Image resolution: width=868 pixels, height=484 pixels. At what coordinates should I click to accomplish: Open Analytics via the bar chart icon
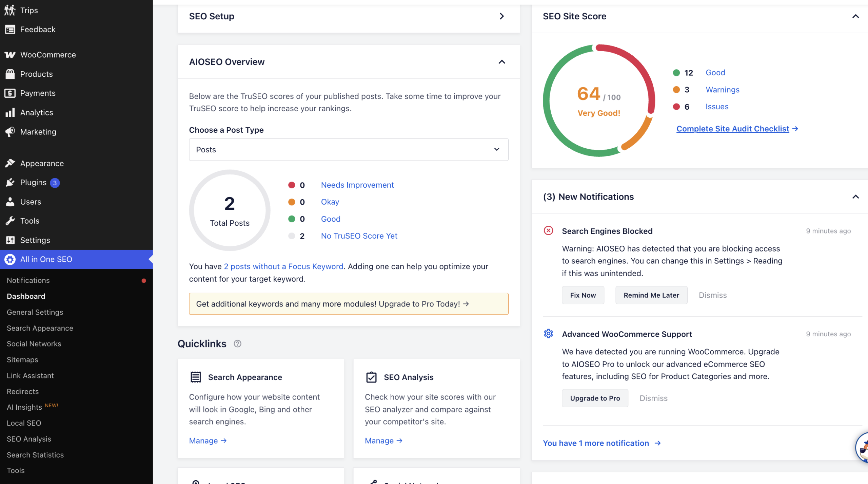tap(10, 112)
